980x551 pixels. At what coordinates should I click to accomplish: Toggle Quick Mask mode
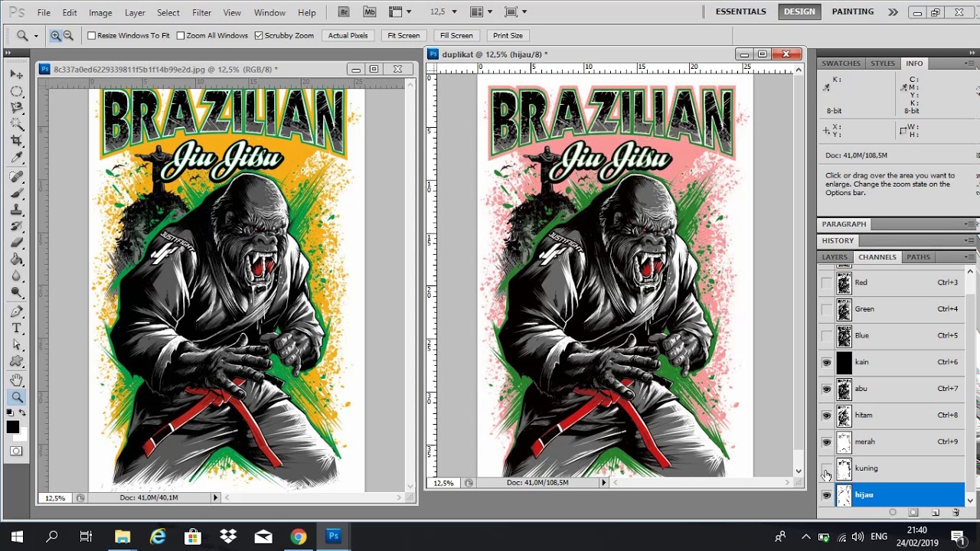(x=16, y=451)
